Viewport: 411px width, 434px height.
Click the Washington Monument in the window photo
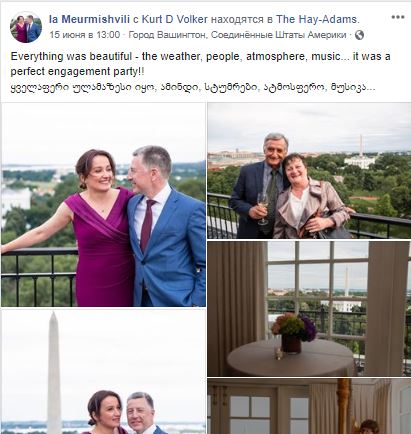(x=347, y=282)
